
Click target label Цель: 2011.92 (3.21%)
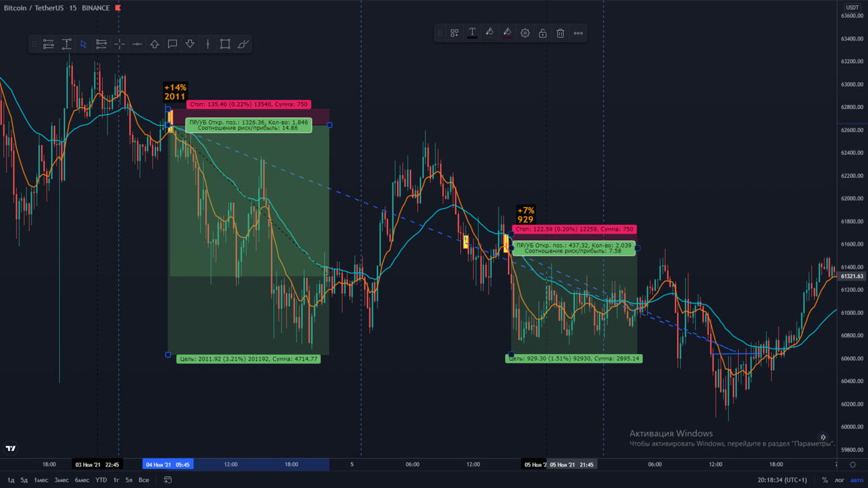click(248, 359)
